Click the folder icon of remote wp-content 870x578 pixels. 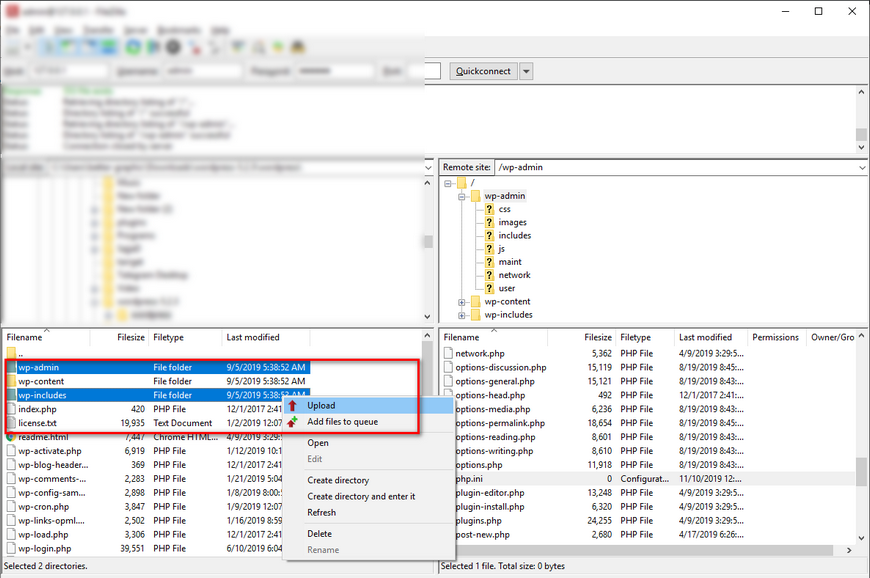(475, 302)
